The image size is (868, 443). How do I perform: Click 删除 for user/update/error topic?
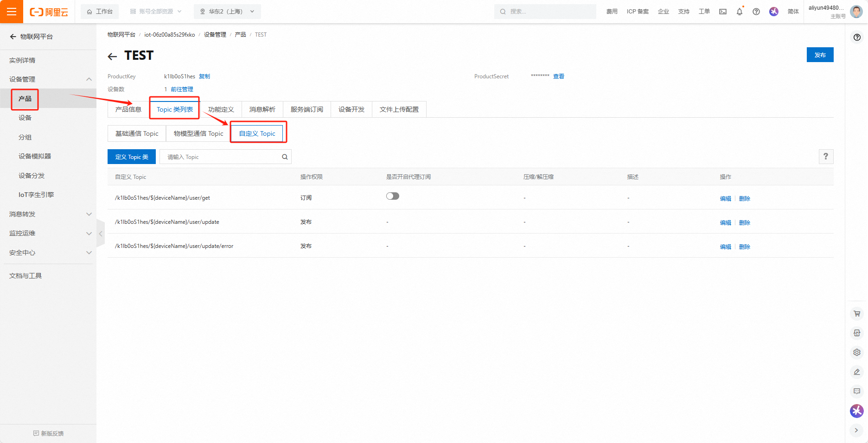[744, 247]
